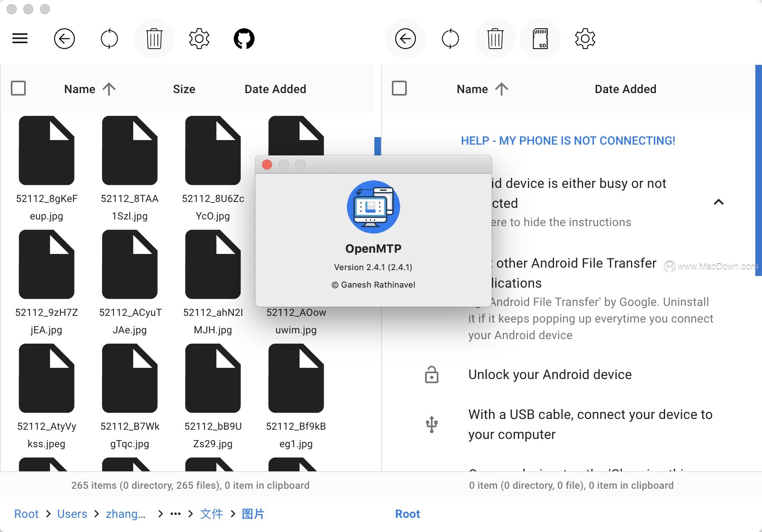The image size is (762, 532).
Task: Sort left pane by Name column
Action: click(x=89, y=89)
